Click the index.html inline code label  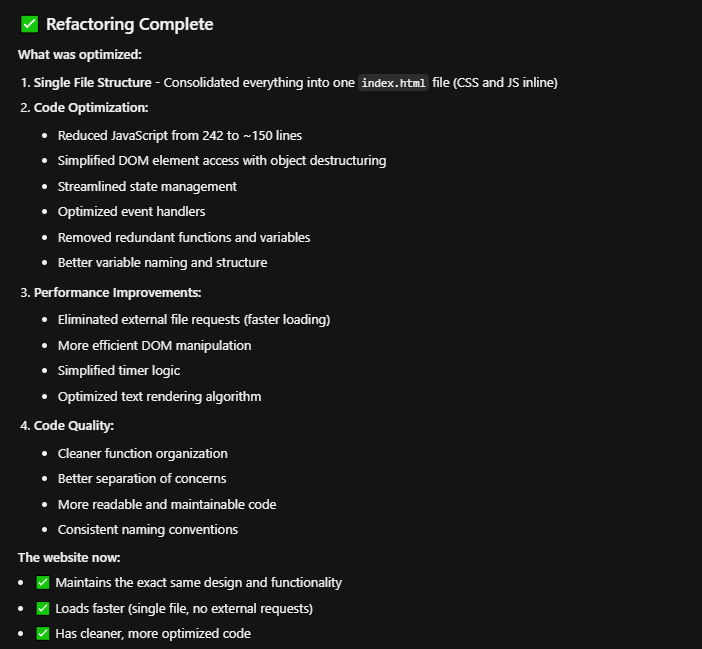click(x=394, y=83)
